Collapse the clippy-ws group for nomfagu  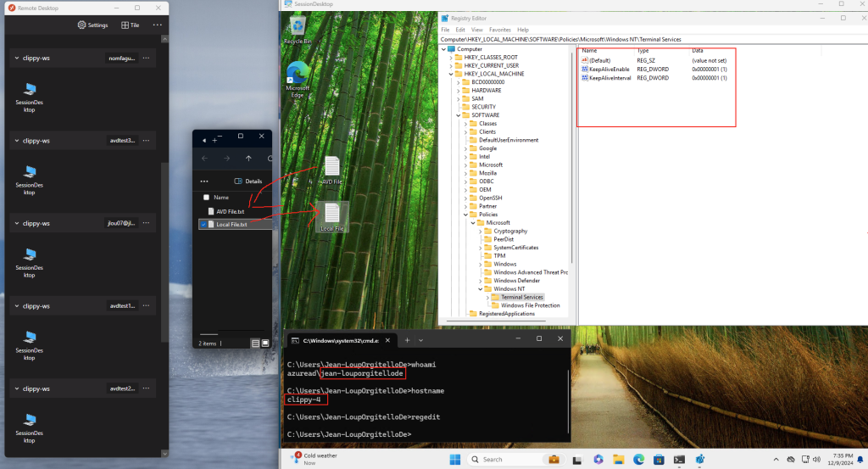point(17,59)
